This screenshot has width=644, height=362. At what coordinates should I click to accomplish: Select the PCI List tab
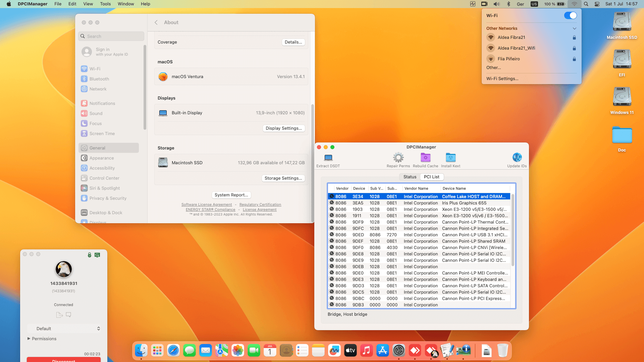[x=431, y=177]
